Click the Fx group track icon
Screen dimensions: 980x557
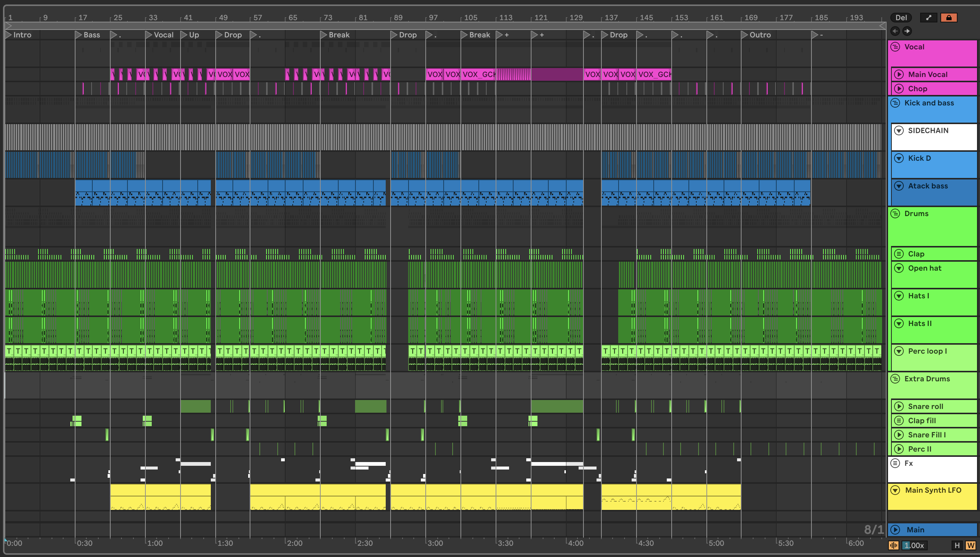point(895,463)
